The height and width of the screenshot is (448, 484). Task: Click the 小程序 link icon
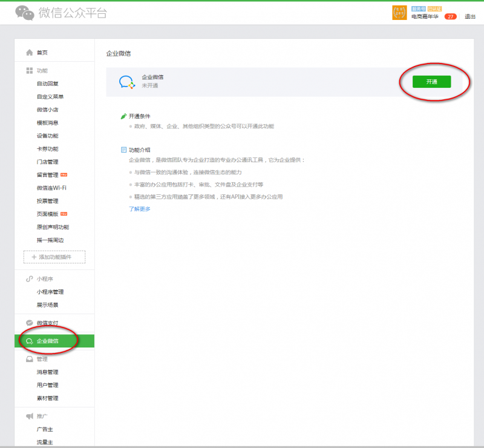click(29, 279)
